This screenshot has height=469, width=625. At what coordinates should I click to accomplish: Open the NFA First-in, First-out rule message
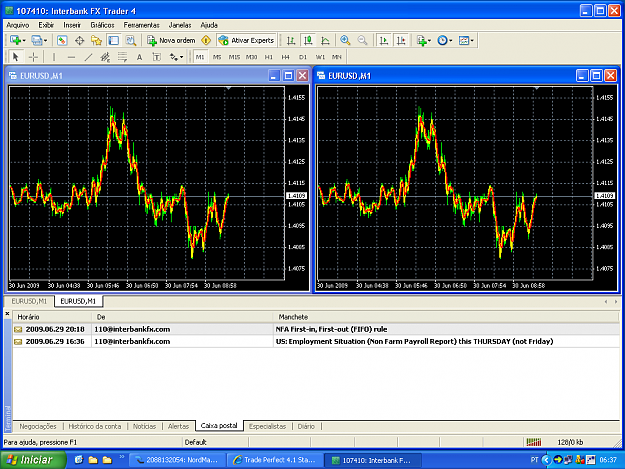316,329
